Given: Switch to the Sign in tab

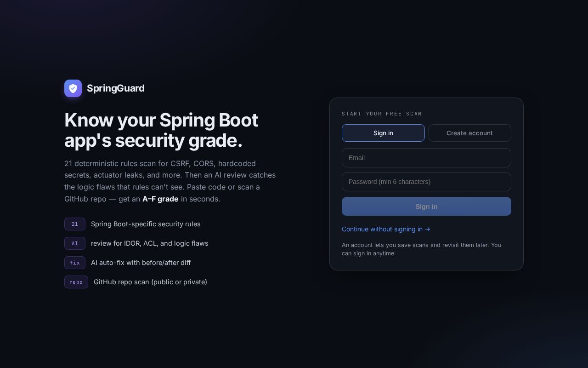Looking at the screenshot, I should (x=383, y=133).
